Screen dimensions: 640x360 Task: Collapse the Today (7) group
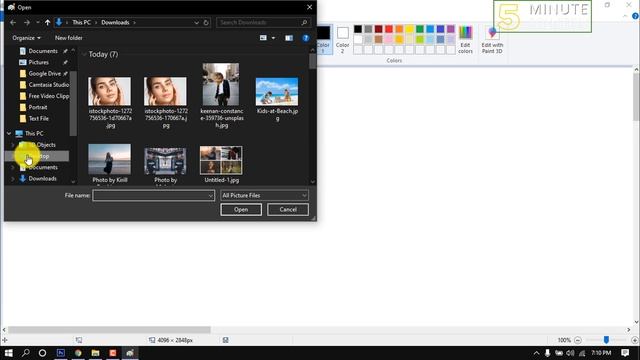pos(84,54)
